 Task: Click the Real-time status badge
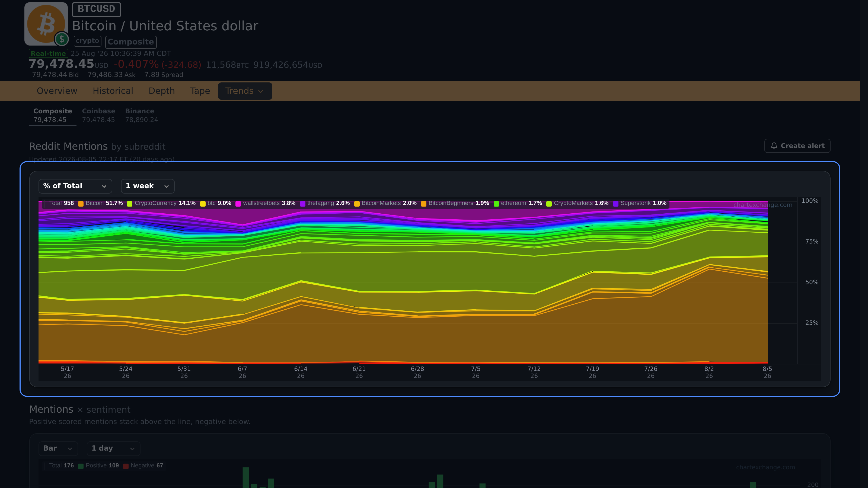48,54
